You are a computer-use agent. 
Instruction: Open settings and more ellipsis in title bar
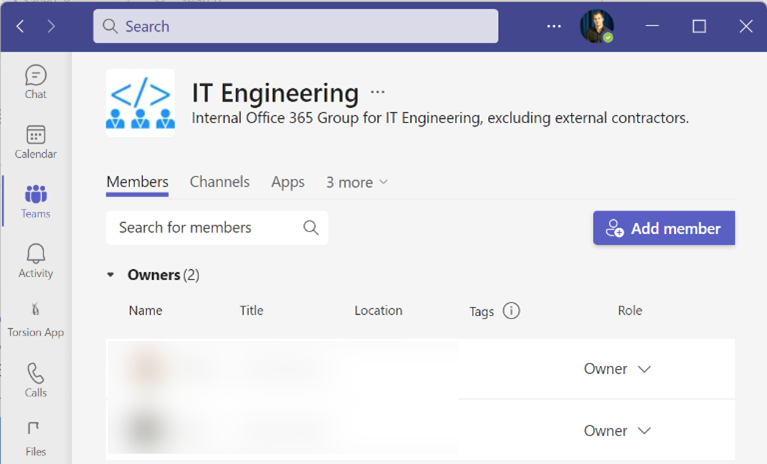click(554, 26)
